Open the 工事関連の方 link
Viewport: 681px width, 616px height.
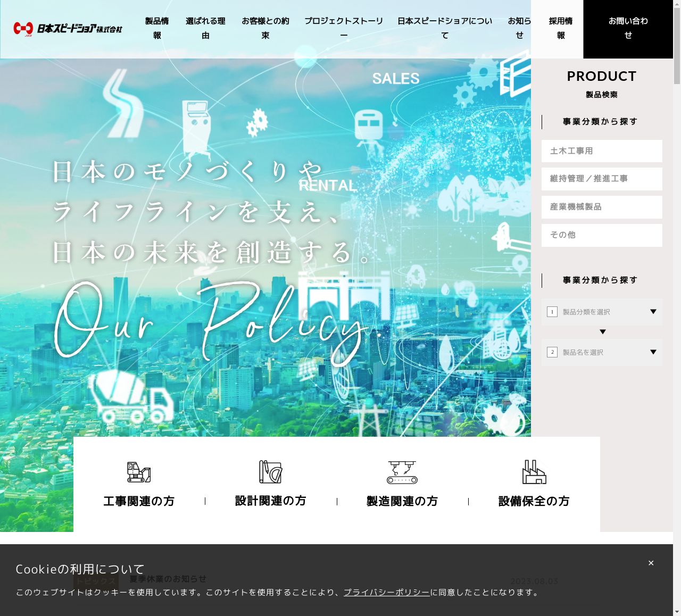pyautogui.click(x=139, y=501)
